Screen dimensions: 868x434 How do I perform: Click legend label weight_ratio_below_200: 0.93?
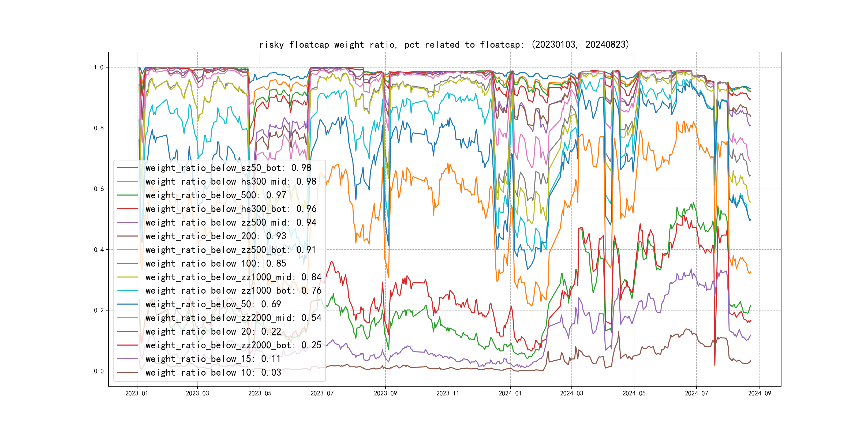[x=216, y=236]
